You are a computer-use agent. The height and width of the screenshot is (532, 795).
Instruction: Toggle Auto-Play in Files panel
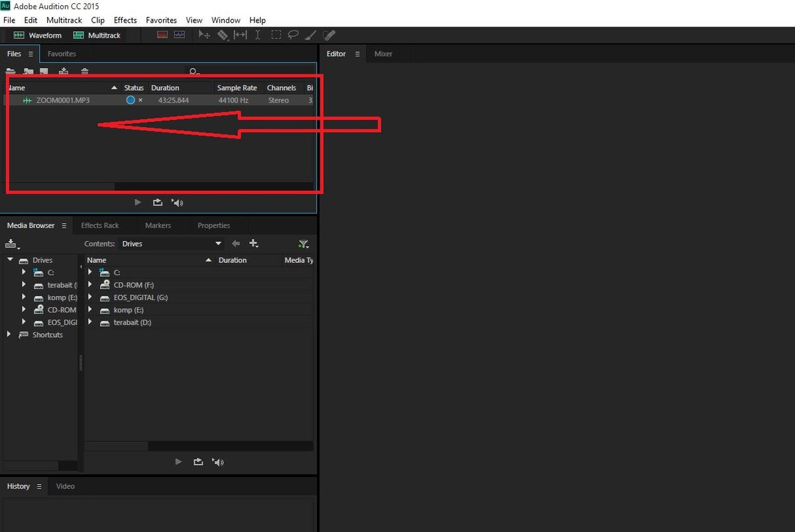(177, 203)
